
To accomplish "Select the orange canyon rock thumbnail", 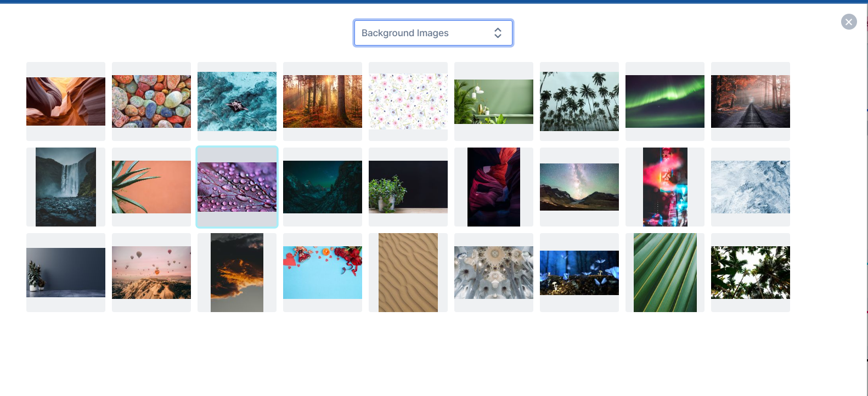I will [x=66, y=101].
